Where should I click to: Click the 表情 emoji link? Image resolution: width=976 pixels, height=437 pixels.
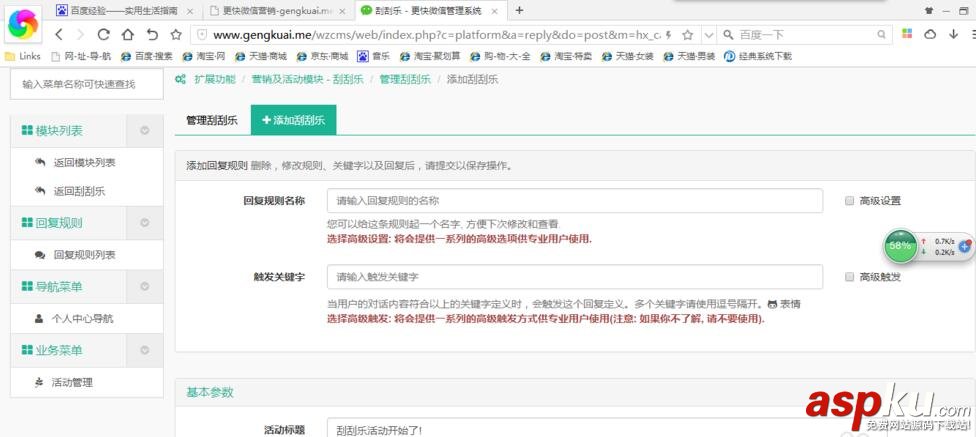pos(784,305)
